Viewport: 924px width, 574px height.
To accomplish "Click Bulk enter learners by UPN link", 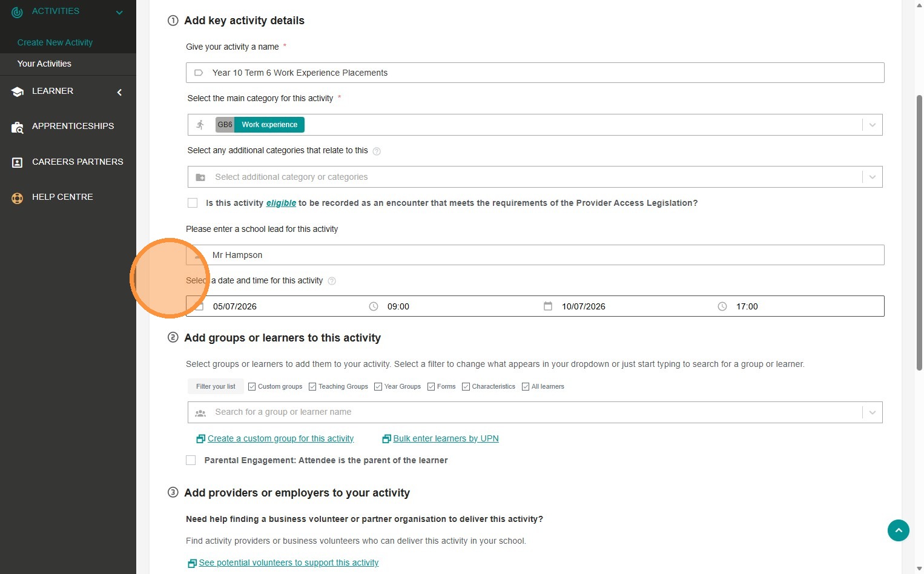I will (446, 438).
